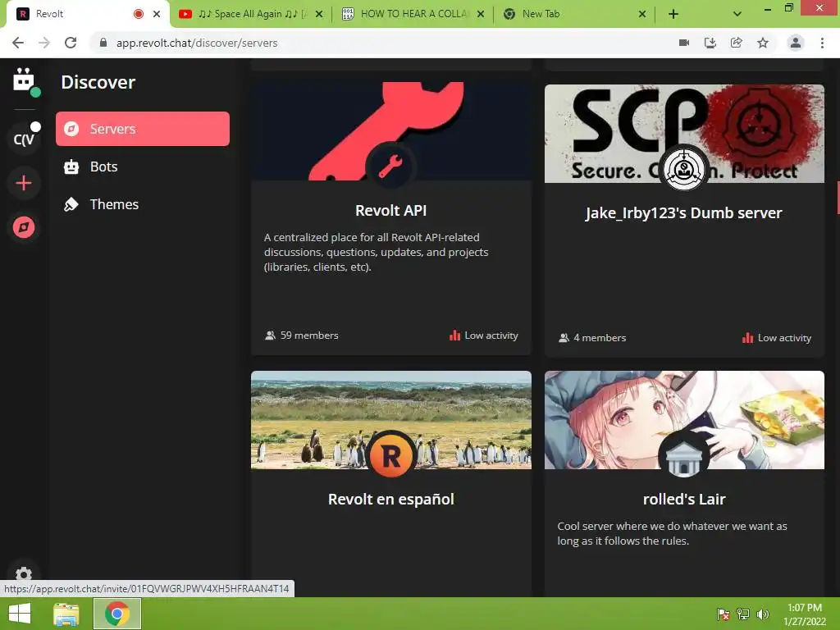Click 59 members text
The image size is (840, 630).
coord(309,336)
